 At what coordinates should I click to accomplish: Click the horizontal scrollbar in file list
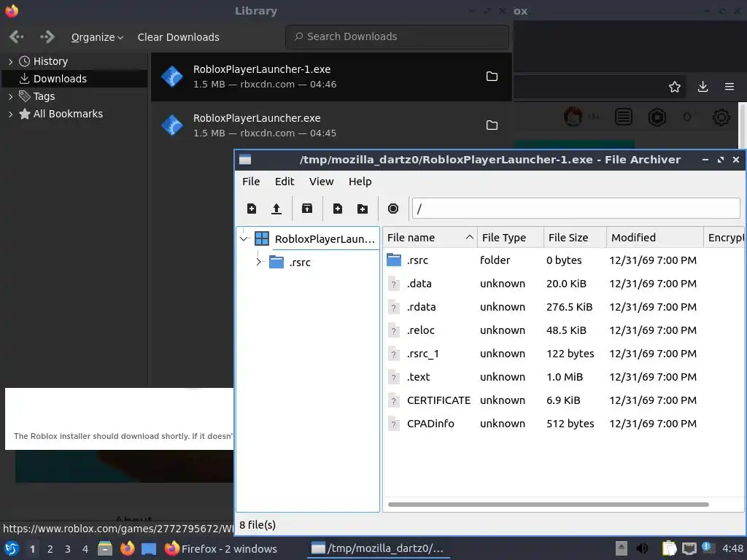[x=549, y=505]
